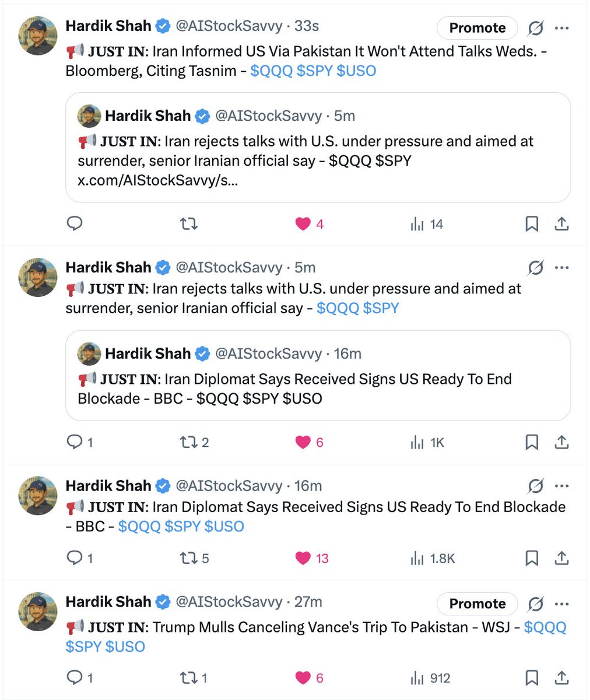Bookmark the top Bloomberg Citing Tasnim tweet
590x700 pixels.
(532, 224)
